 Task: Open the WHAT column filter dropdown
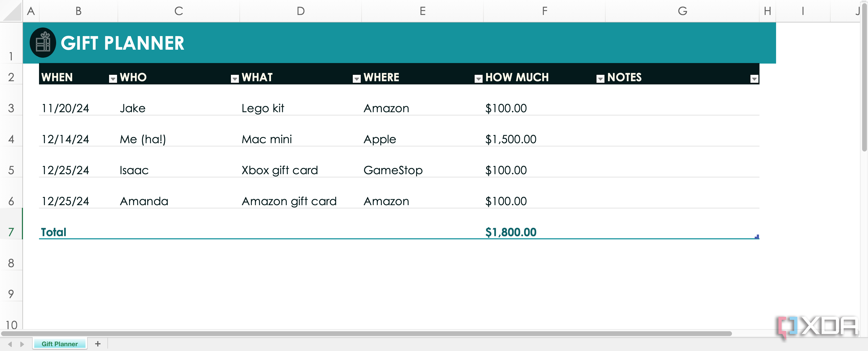pyautogui.click(x=356, y=79)
